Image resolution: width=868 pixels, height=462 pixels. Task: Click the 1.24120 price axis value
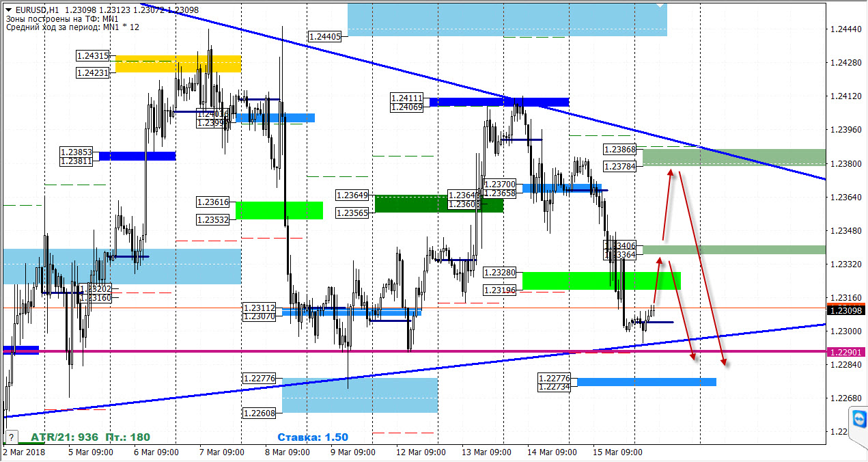(x=845, y=96)
